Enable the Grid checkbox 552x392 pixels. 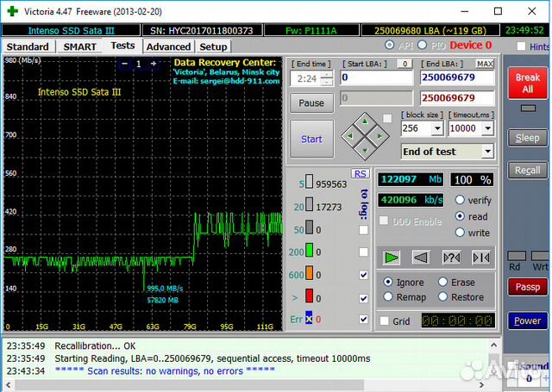[384, 321]
